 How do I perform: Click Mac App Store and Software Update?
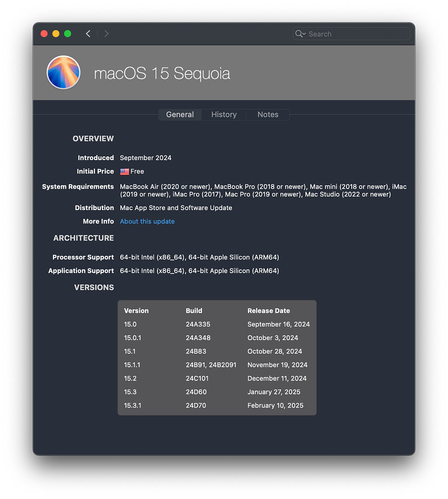point(176,208)
